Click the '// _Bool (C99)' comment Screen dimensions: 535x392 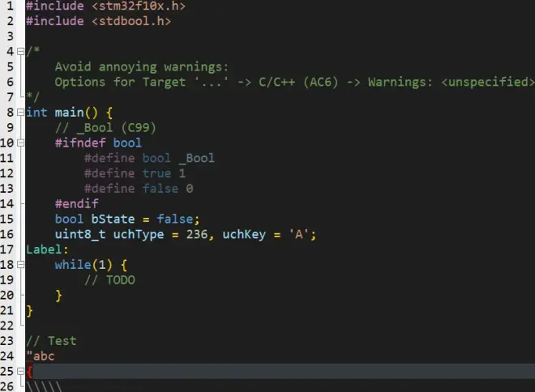coord(105,128)
